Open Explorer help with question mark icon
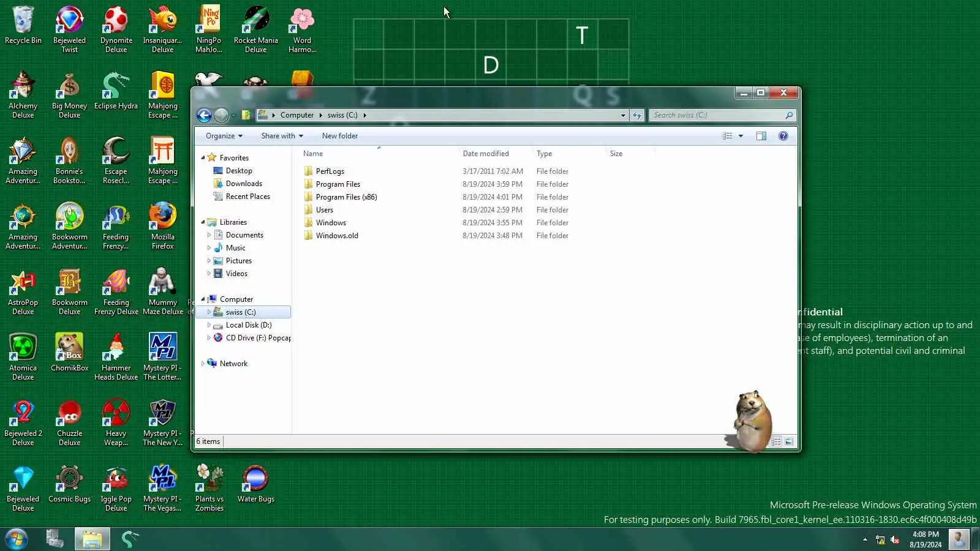The height and width of the screenshot is (551, 980). click(783, 136)
